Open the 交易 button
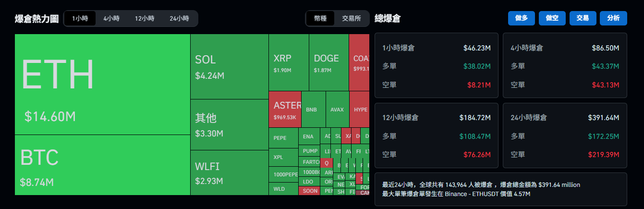This screenshot has width=644, height=209. [583, 18]
